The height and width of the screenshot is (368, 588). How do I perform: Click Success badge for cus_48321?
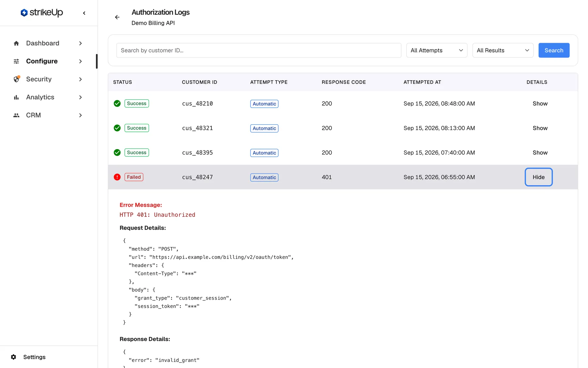[x=137, y=128]
